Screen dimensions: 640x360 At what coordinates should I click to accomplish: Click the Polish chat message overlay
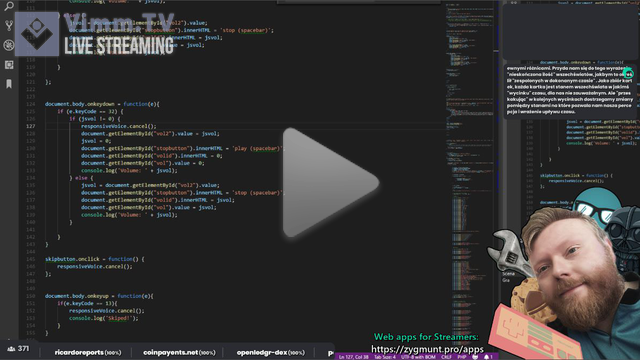pyautogui.click(x=569, y=90)
